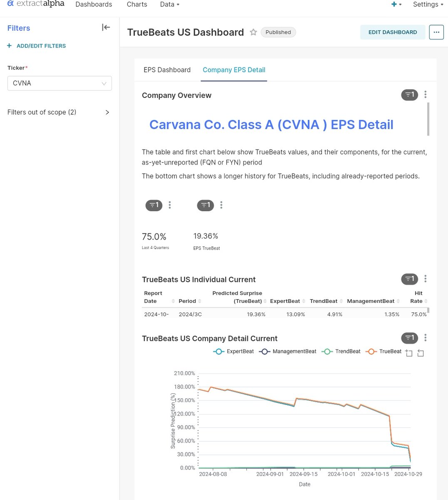Click the ExtractAlpha logo
The width and height of the screenshot is (448, 500).
pyautogui.click(x=36, y=4)
